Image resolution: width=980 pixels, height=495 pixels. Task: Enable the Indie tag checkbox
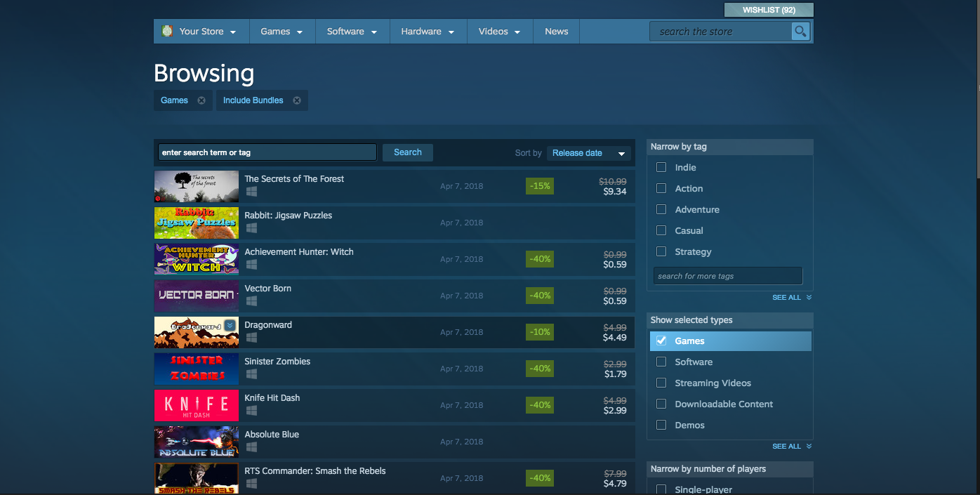(661, 167)
